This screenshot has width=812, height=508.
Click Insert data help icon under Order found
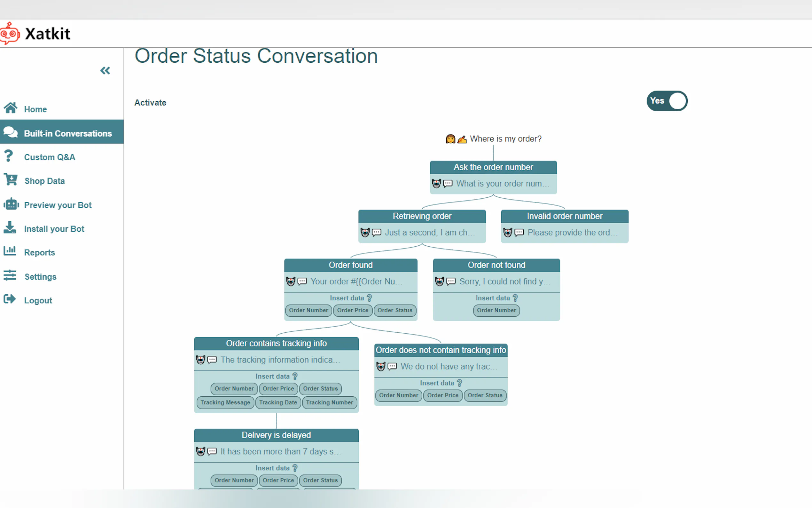click(369, 298)
